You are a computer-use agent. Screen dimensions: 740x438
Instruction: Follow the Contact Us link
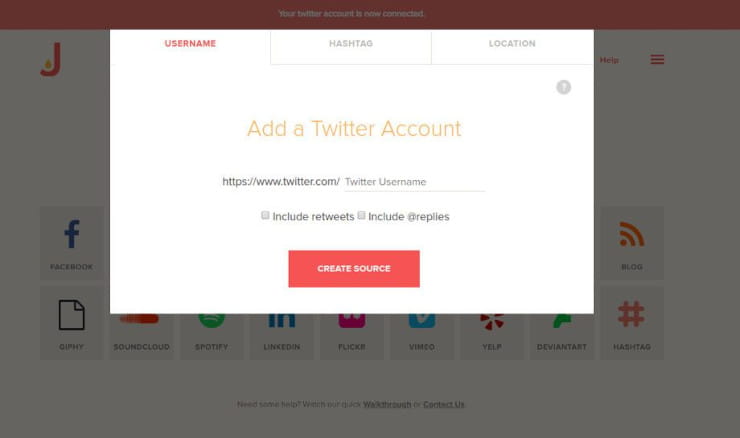pos(444,404)
